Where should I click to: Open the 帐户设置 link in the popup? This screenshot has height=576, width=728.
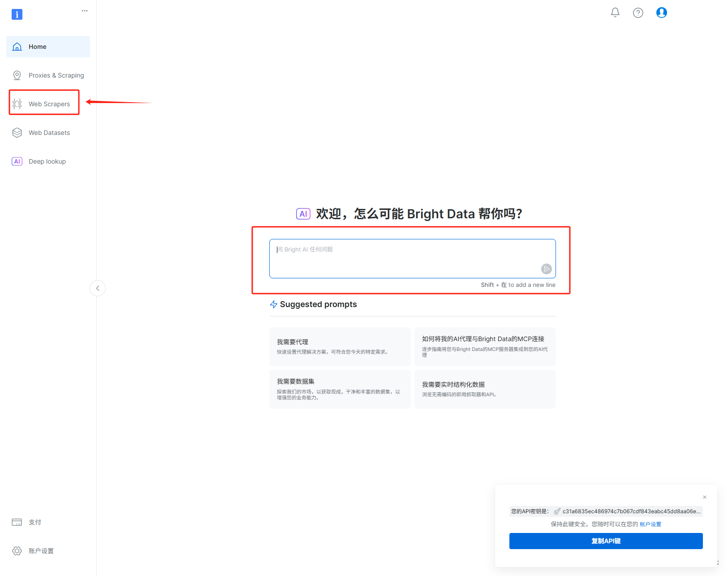click(650, 524)
